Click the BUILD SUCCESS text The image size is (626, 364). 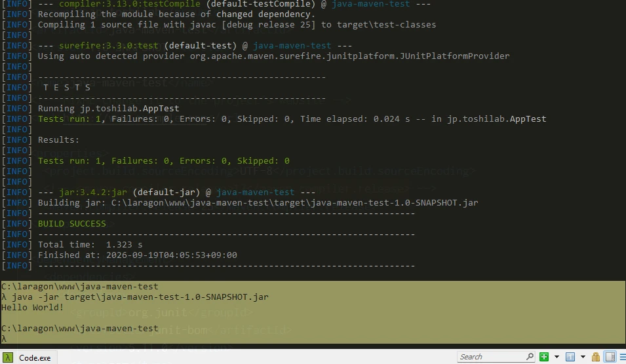point(72,224)
